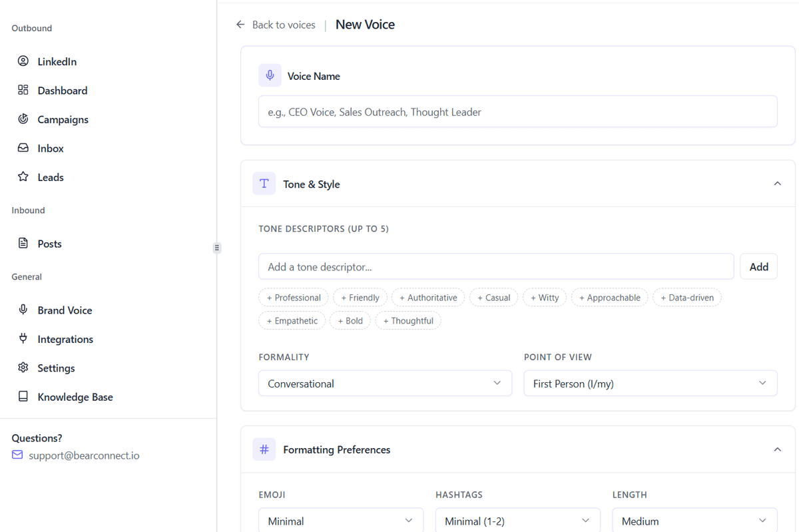Go back to voices list
Image resolution: width=799 pixels, height=532 pixels.
pyautogui.click(x=276, y=25)
